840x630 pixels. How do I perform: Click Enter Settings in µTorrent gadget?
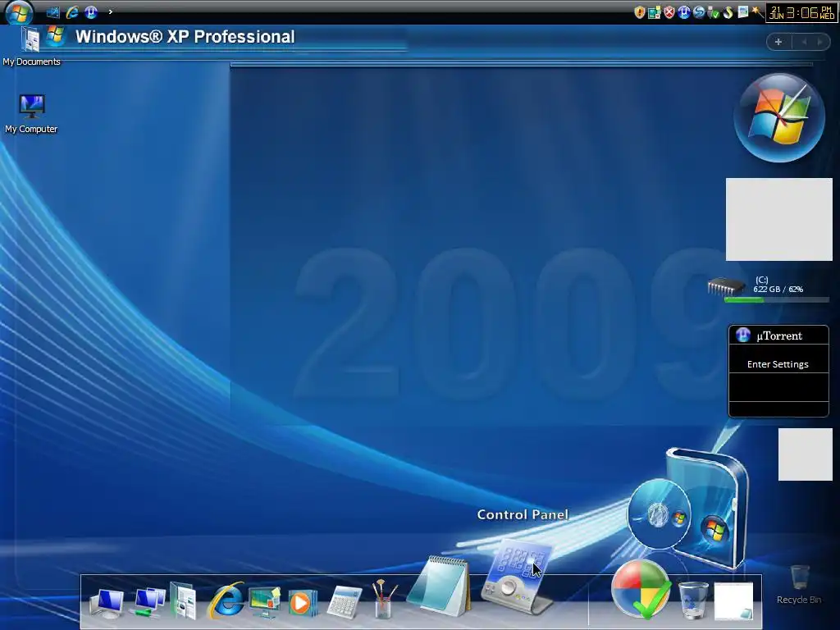coord(778,364)
